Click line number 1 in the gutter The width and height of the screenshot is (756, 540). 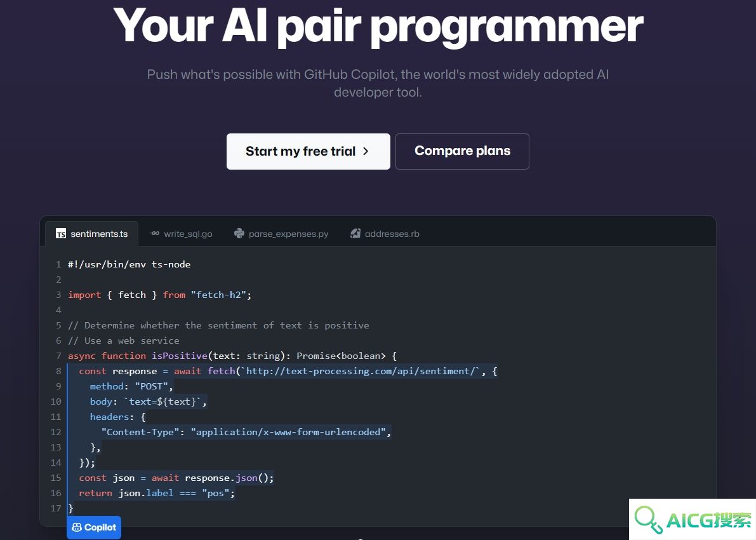tap(58, 264)
